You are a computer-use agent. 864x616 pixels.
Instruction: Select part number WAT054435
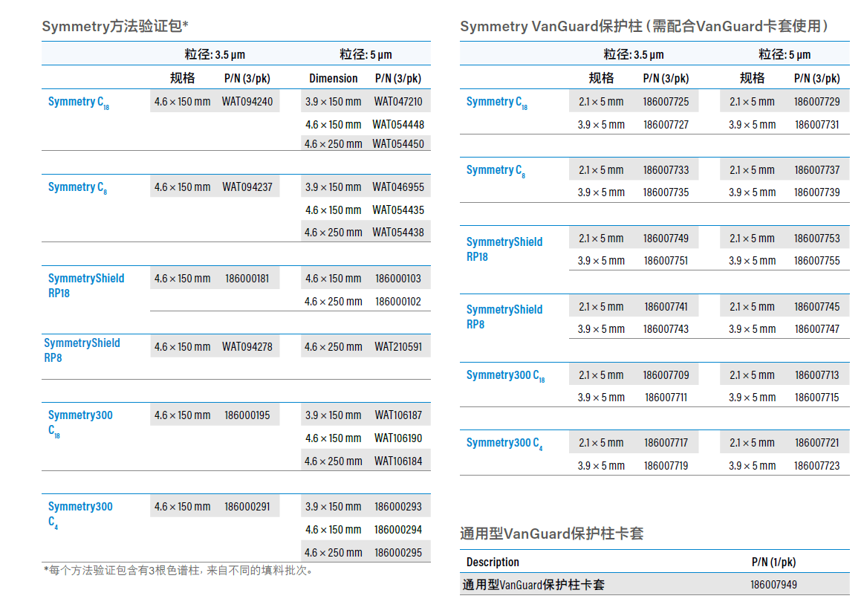[398, 210]
